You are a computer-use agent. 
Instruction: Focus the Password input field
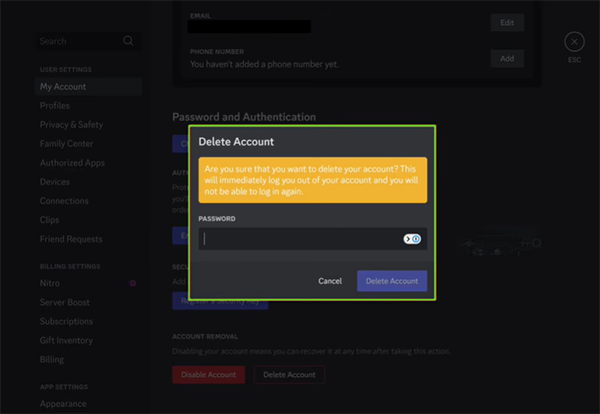313,239
